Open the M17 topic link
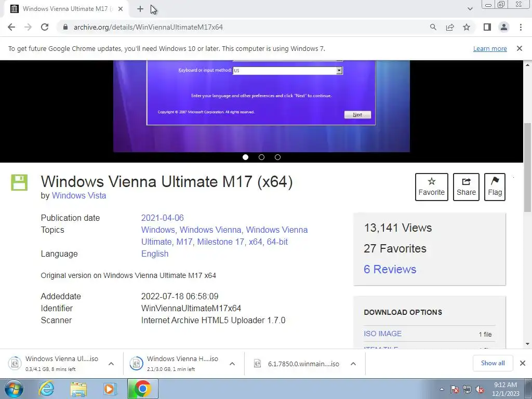This screenshot has width=532, height=399. tap(184, 242)
